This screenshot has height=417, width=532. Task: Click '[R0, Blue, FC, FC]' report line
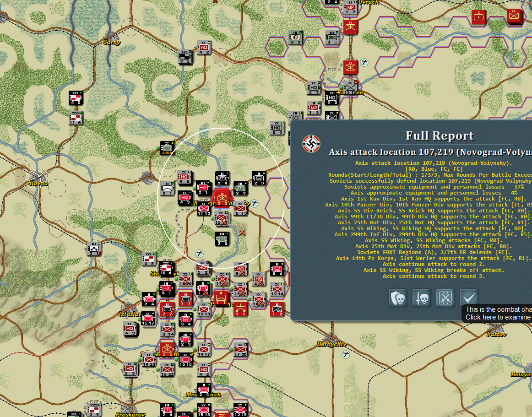coord(434,169)
